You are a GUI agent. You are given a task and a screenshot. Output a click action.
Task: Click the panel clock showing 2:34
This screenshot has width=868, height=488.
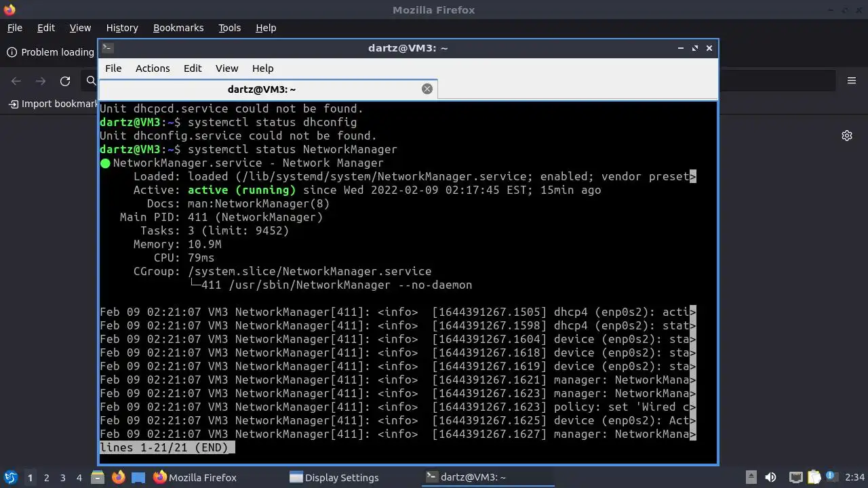coord(854,477)
